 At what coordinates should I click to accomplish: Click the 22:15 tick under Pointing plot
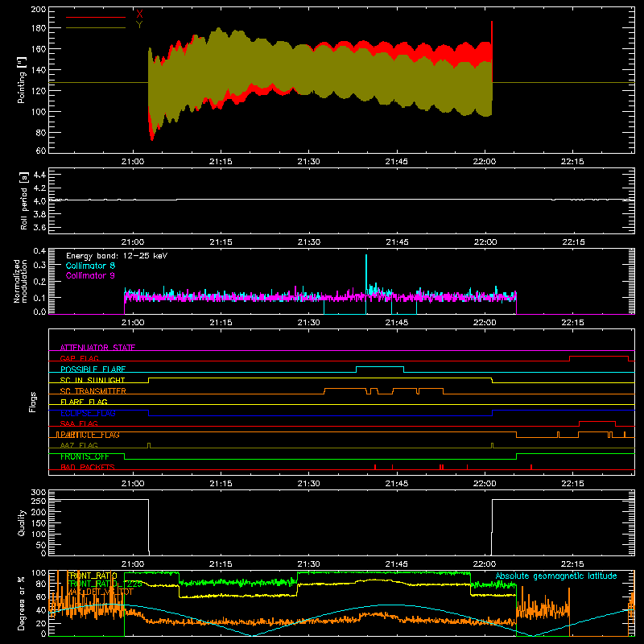[x=572, y=162]
